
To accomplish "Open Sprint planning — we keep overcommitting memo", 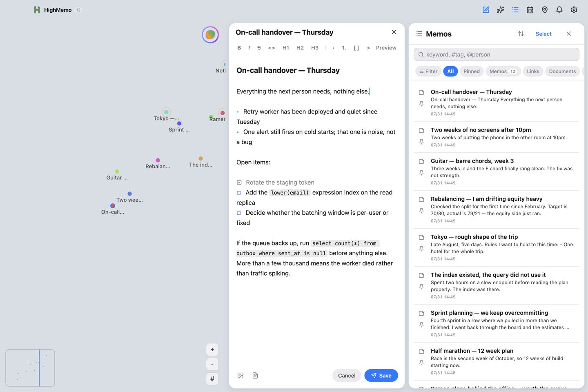I will click(497, 323).
